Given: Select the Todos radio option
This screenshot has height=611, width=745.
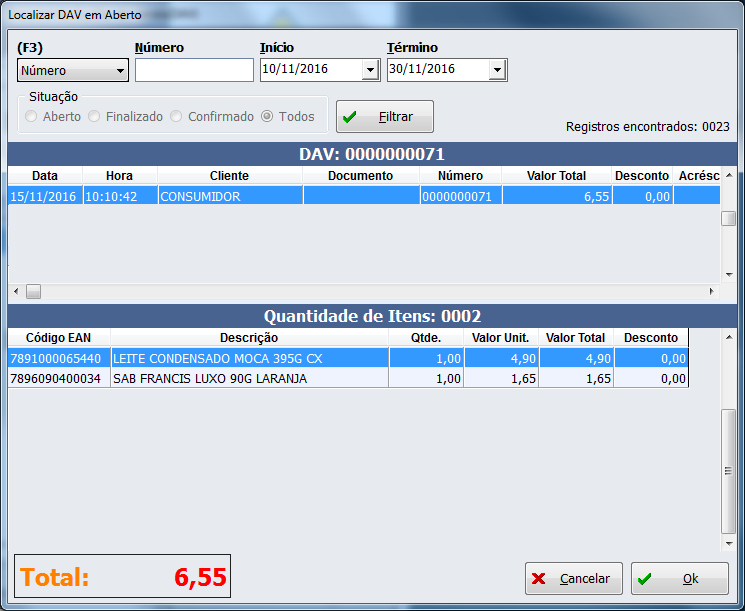Looking at the screenshot, I should click(267, 117).
